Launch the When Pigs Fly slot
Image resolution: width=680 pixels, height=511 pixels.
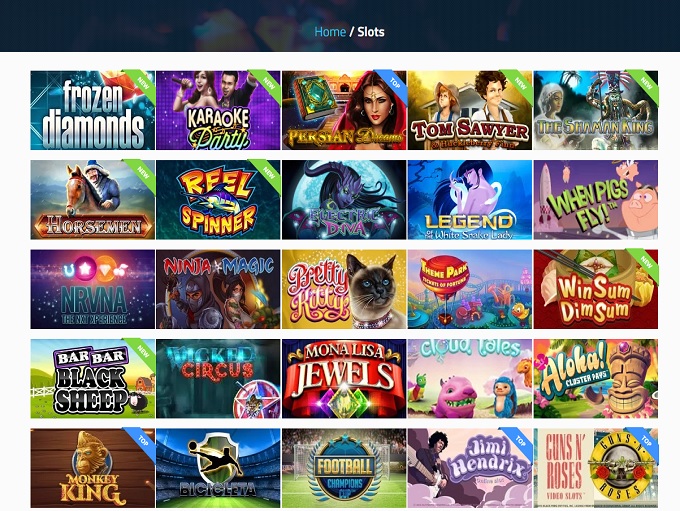[595, 200]
